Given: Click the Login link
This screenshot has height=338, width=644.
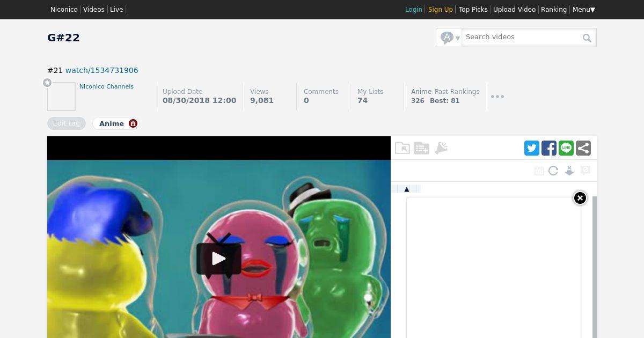Looking at the screenshot, I should pyautogui.click(x=413, y=10).
